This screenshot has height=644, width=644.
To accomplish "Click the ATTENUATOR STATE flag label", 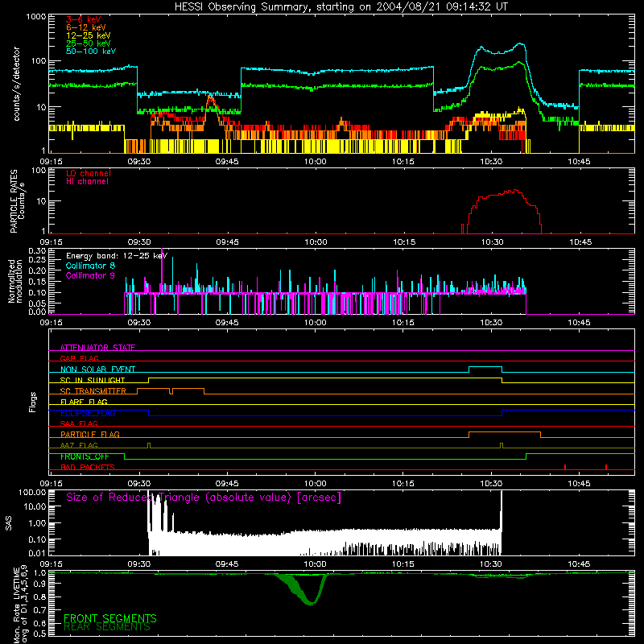I will (x=97, y=348).
